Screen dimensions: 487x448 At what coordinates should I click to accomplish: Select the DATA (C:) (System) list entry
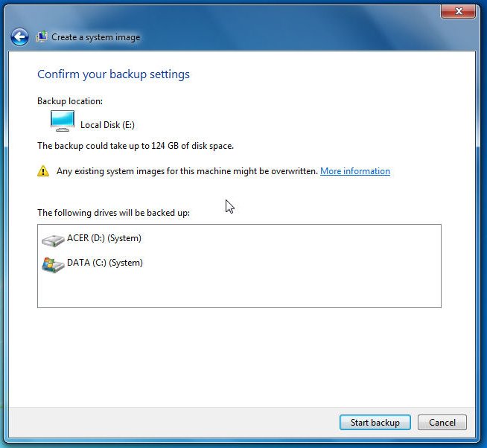(104, 263)
